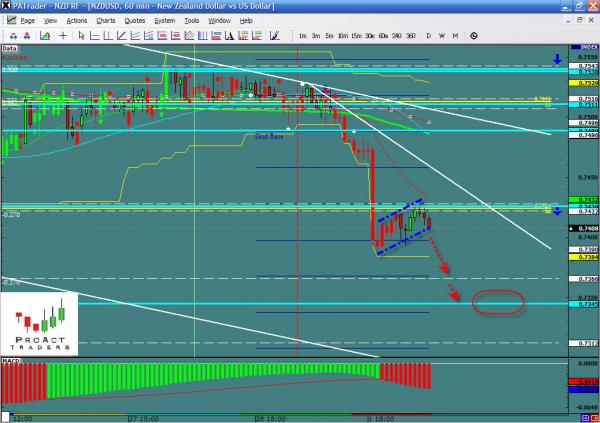Switch chart to 1m timeframe
Screen dimensions: 600x423
302,35
